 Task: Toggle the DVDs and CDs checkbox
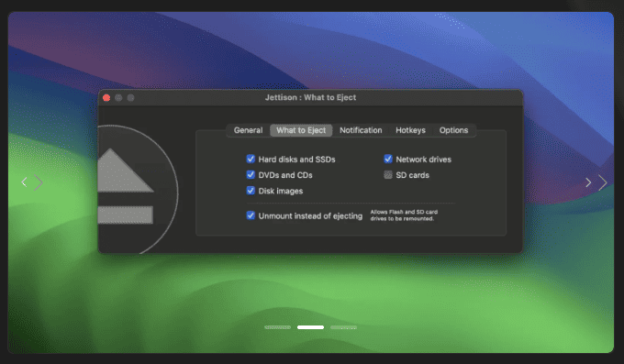click(x=251, y=175)
